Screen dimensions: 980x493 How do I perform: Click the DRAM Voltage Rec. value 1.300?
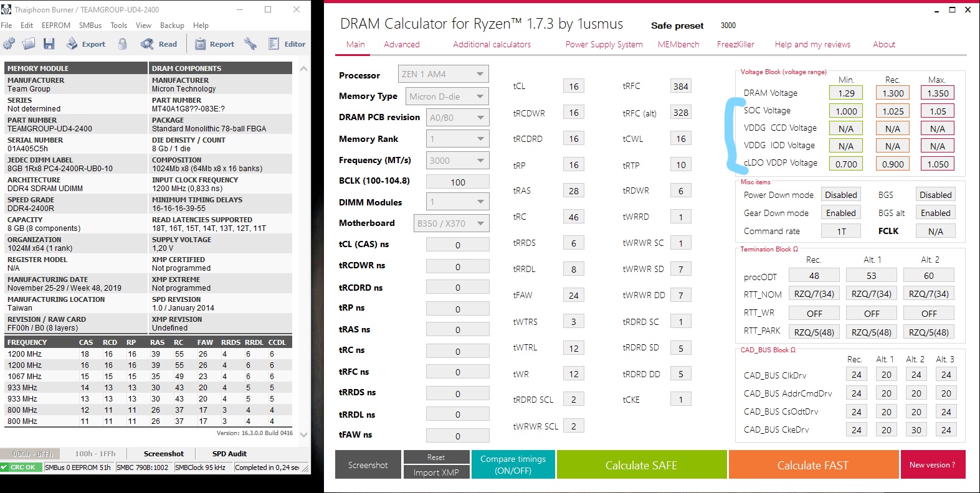893,93
